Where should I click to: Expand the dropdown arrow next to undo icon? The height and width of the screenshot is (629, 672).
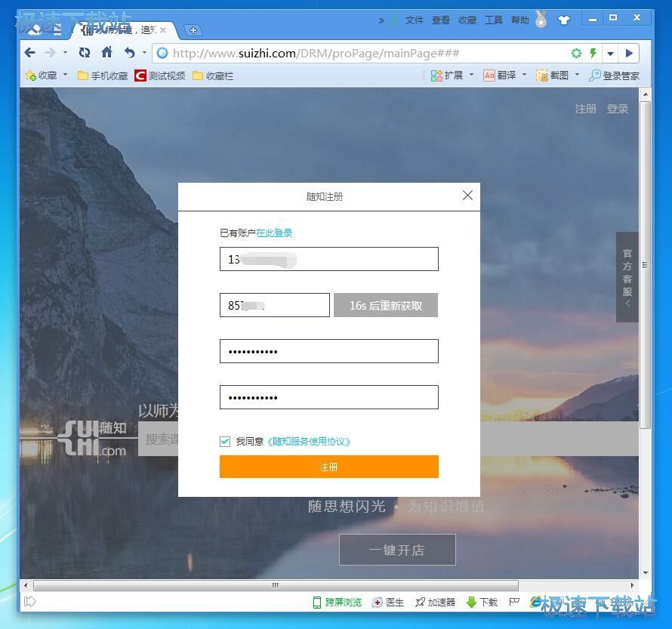point(144,52)
